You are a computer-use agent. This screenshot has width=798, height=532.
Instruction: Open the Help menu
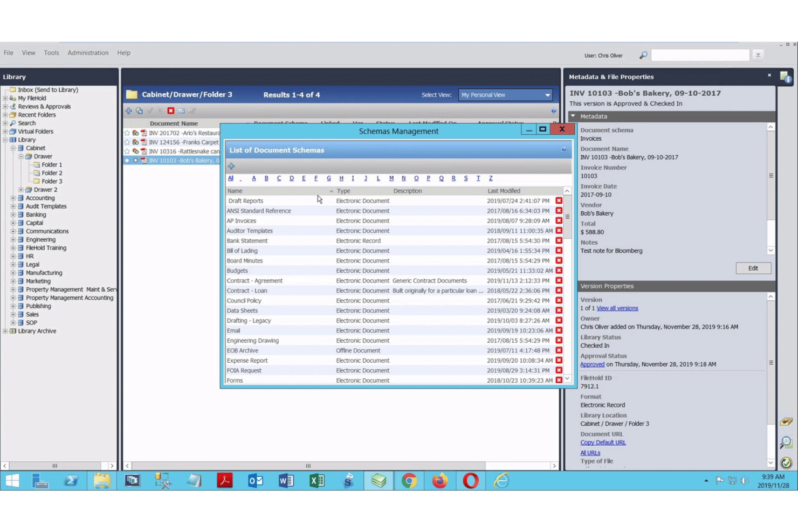coord(123,53)
